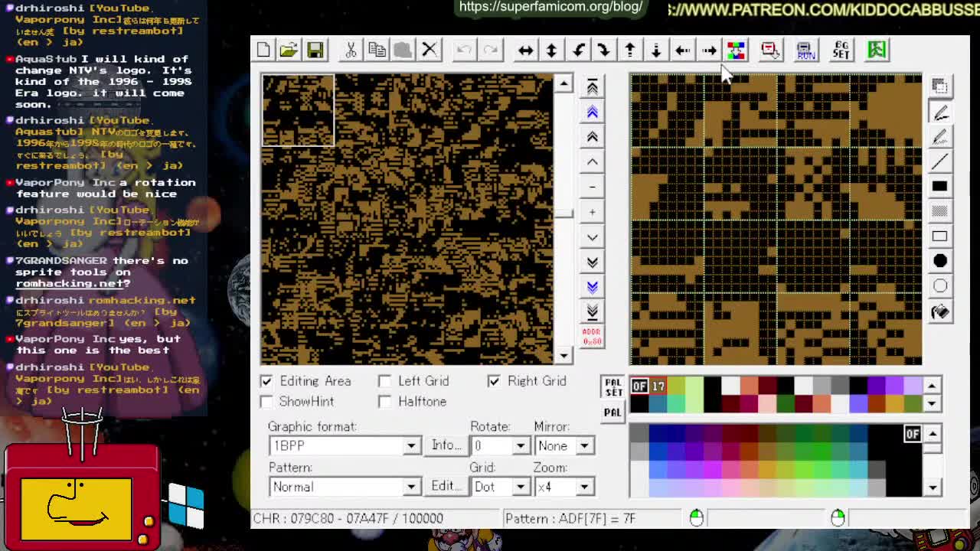This screenshot has height=551, width=980.
Task: Step address forward with plus button
Action: pyautogui.click(x=592, y=212)
